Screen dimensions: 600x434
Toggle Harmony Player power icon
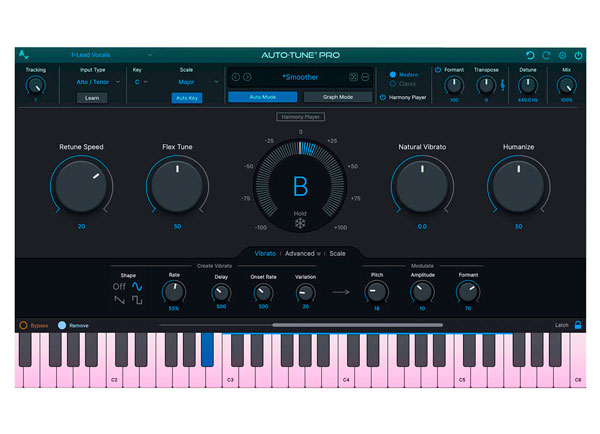click(x=383, y=97)
